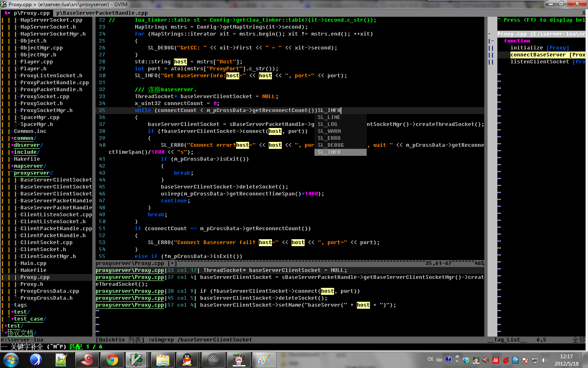Open the globe shield security tray icon
This screenshot has height=368, width=588.
(466, 360)
